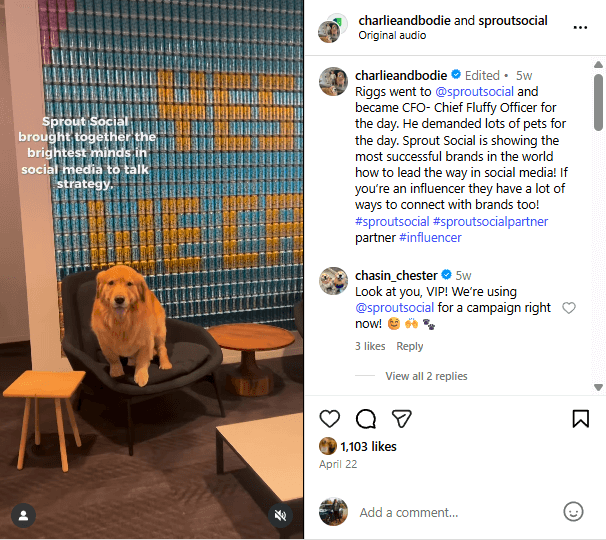Viewport: 606px width, 540px height.
Task: View the list of 1,103 likes
Action: tap(368, 447)
